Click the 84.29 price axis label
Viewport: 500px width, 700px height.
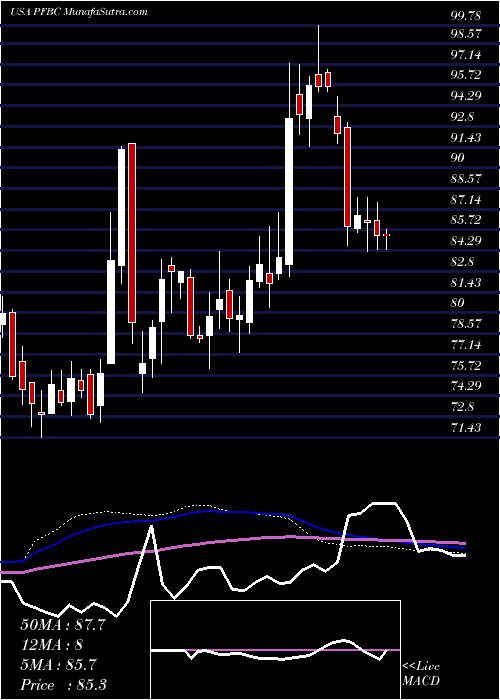click(x=466, y=241)
